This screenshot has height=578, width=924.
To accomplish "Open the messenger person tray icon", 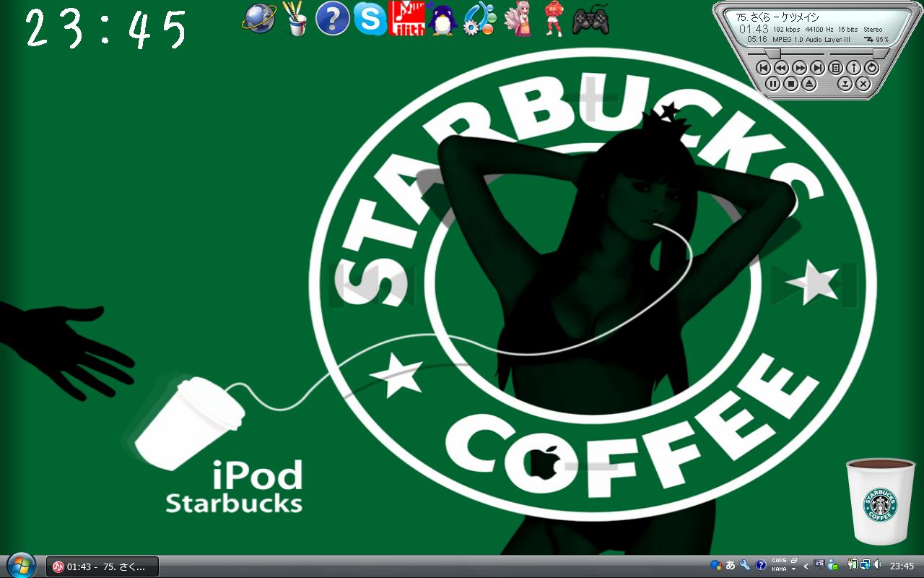I will click(x=832, y=565).
